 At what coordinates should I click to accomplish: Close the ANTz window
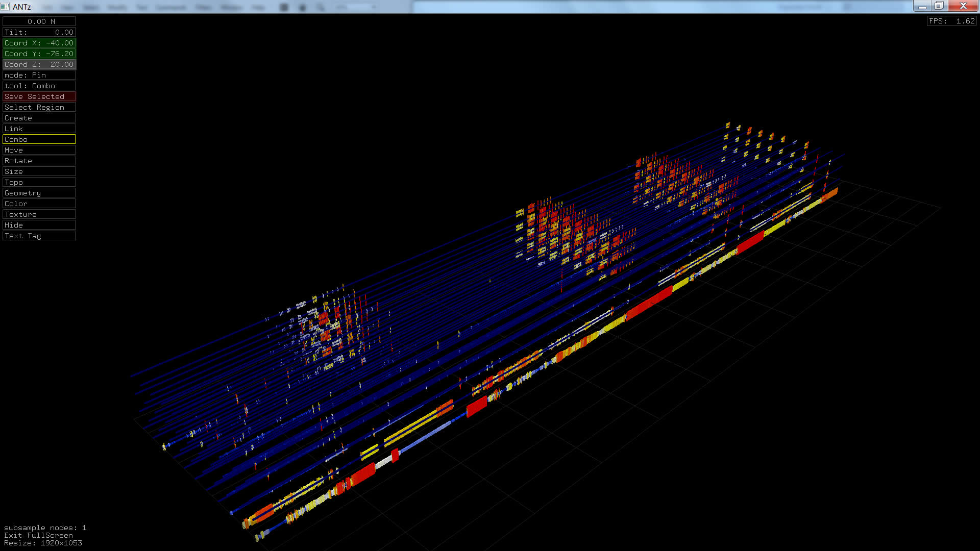click(963, 6)
